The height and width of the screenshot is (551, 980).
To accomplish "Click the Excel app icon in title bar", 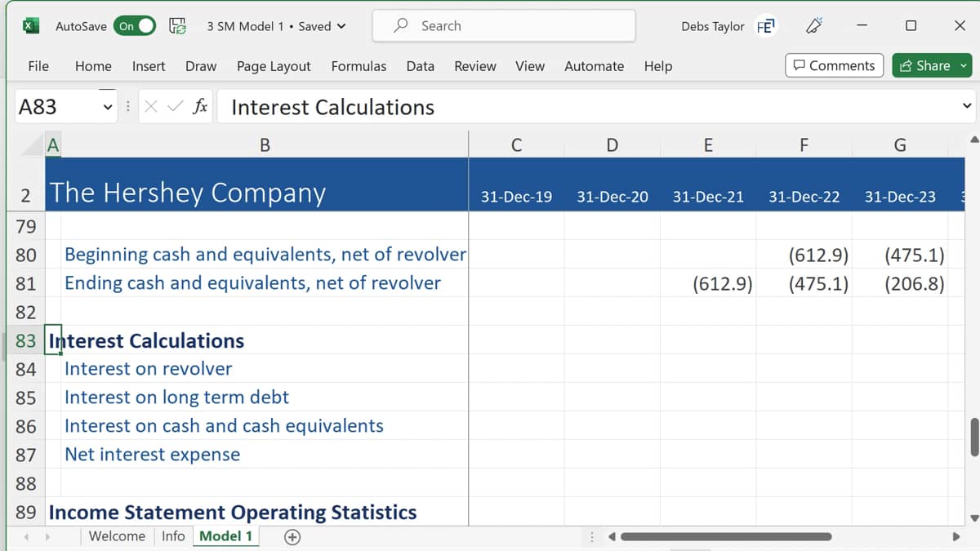I will click(29, 25).
